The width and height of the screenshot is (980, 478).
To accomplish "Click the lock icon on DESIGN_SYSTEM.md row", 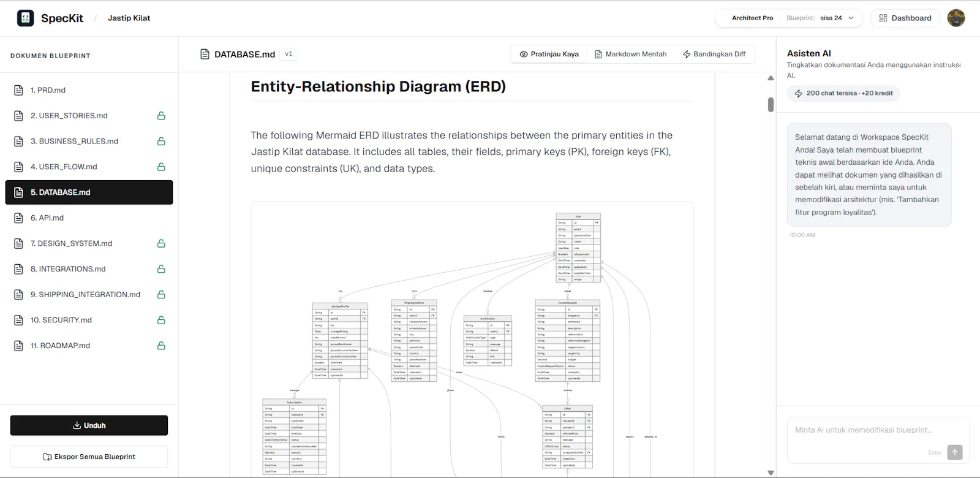I will [x=161, y=243].
